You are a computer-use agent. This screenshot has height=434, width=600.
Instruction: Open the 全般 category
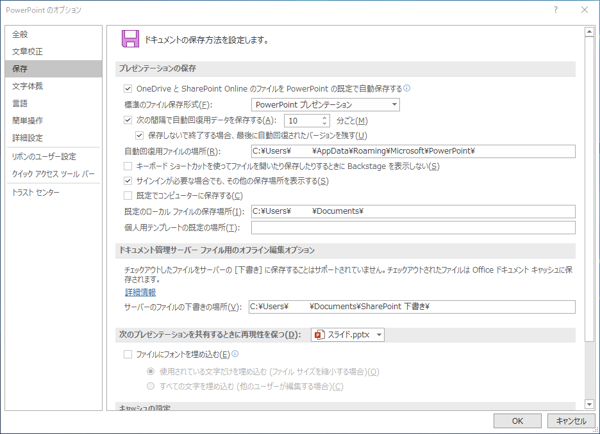[x=54, y=34]
